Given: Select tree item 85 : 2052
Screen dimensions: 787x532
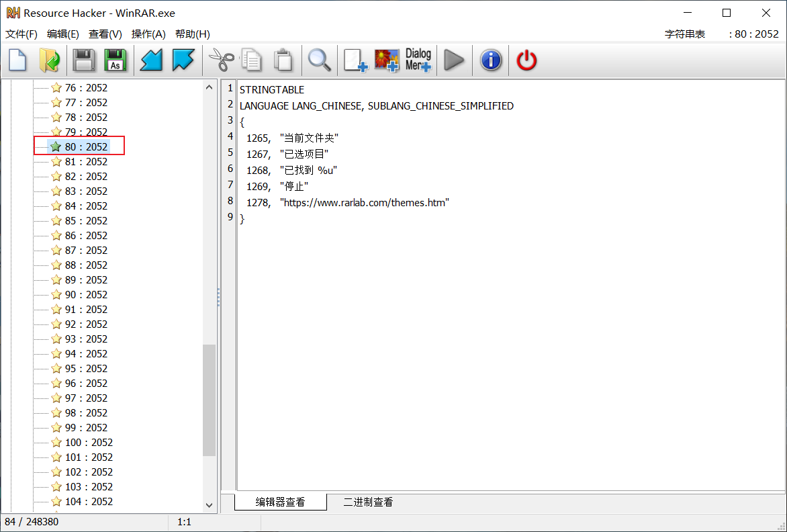Looking at the screenshot, I should [x=86, y=220].
